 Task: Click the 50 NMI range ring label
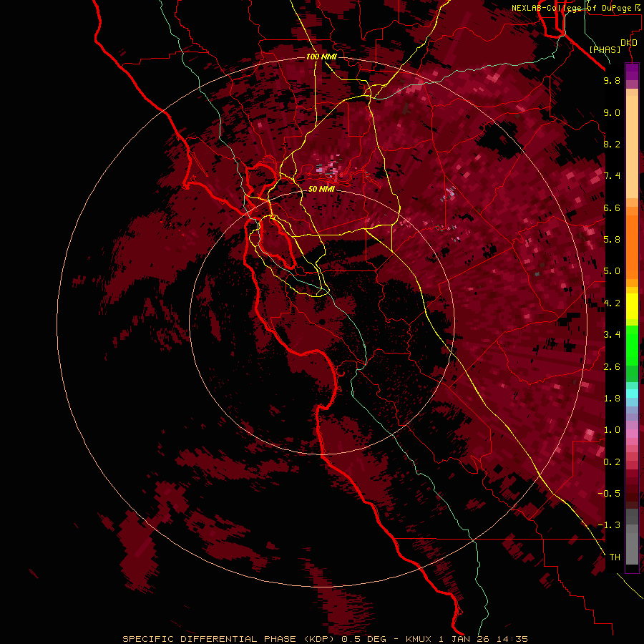(321, 189)
